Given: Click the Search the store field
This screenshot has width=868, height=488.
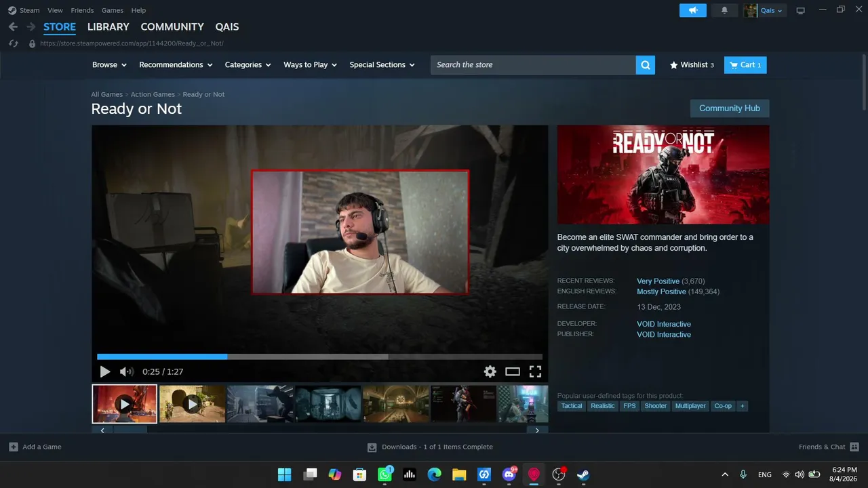Looking at the screenshot, I should 533,65.
